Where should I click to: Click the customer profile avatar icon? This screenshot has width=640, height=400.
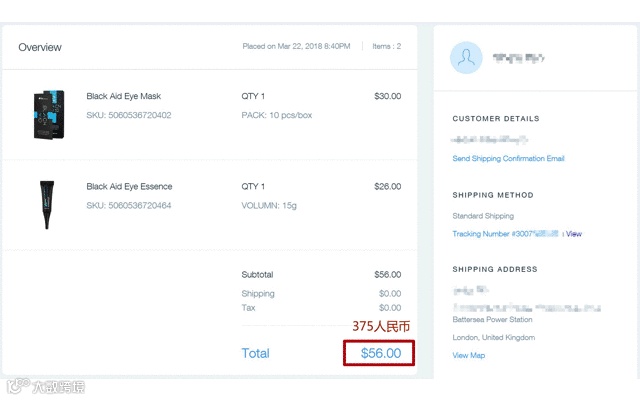[x=467, y=59]
